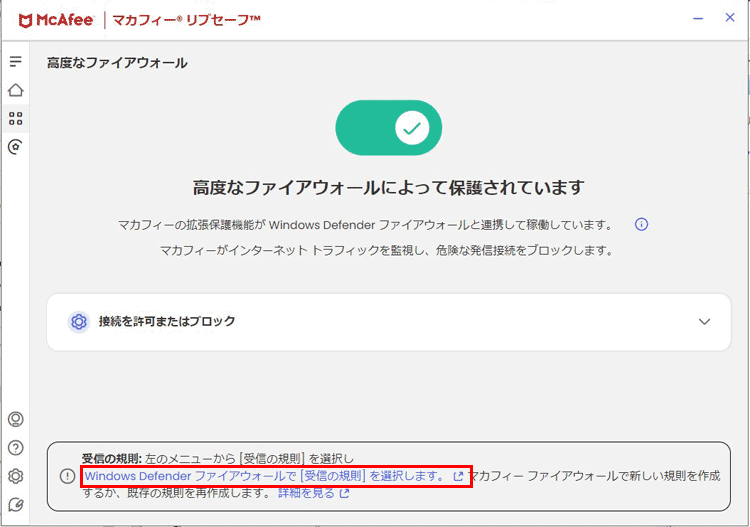Expand the 接続を許可またはブロック chevron

(704, 321)
